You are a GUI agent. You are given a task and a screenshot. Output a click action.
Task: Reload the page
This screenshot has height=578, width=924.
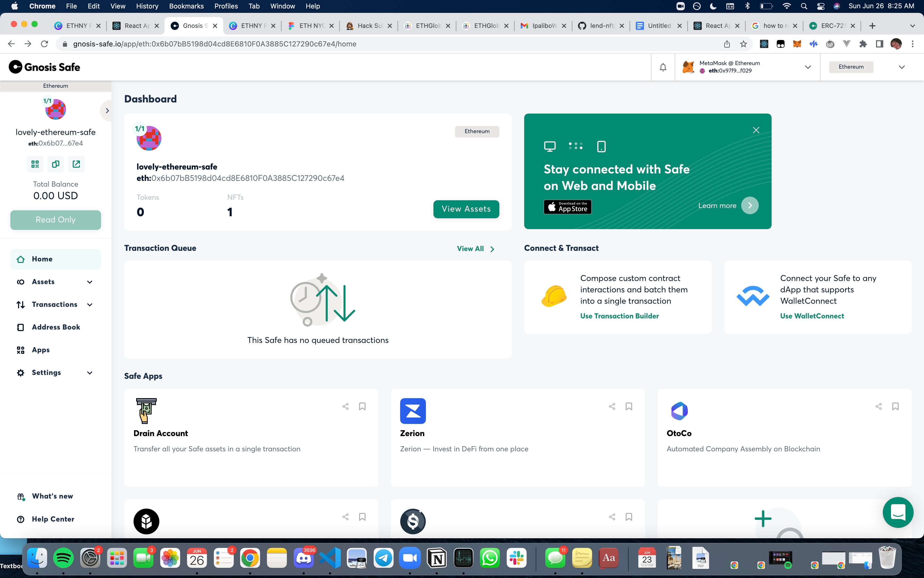(44, 44)
